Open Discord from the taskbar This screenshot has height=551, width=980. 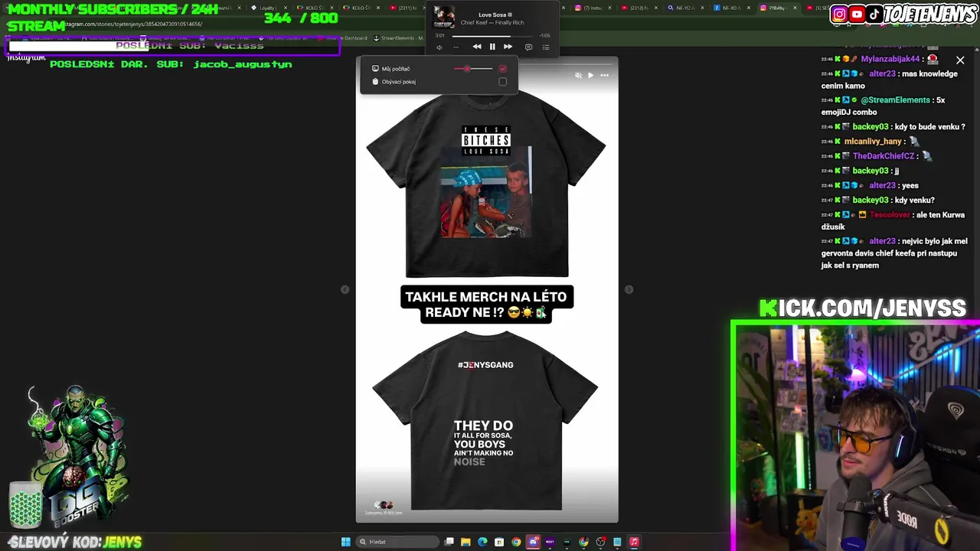[x=534, y=542]
